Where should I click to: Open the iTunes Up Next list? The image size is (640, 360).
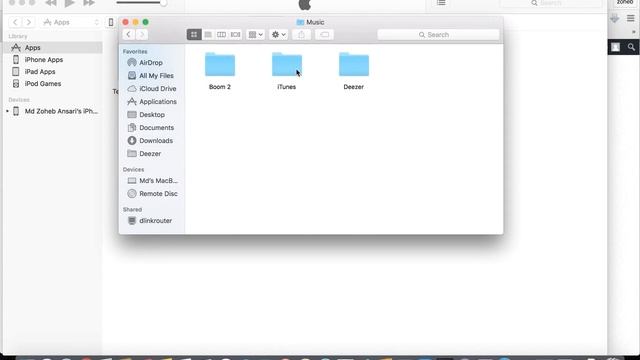[441, 3]
